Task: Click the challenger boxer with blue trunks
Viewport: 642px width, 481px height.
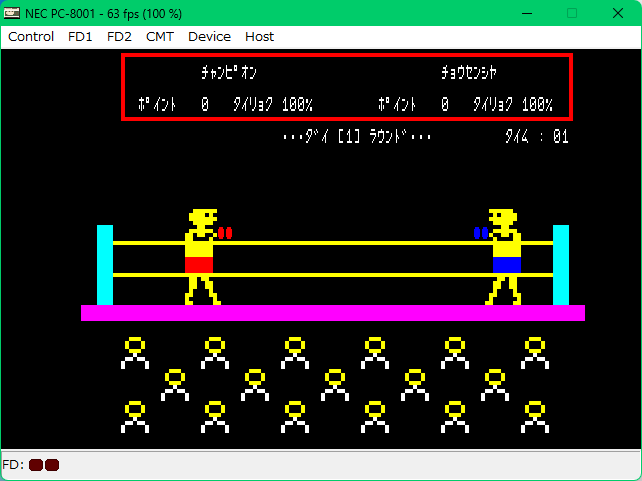Action: point(506,256)
